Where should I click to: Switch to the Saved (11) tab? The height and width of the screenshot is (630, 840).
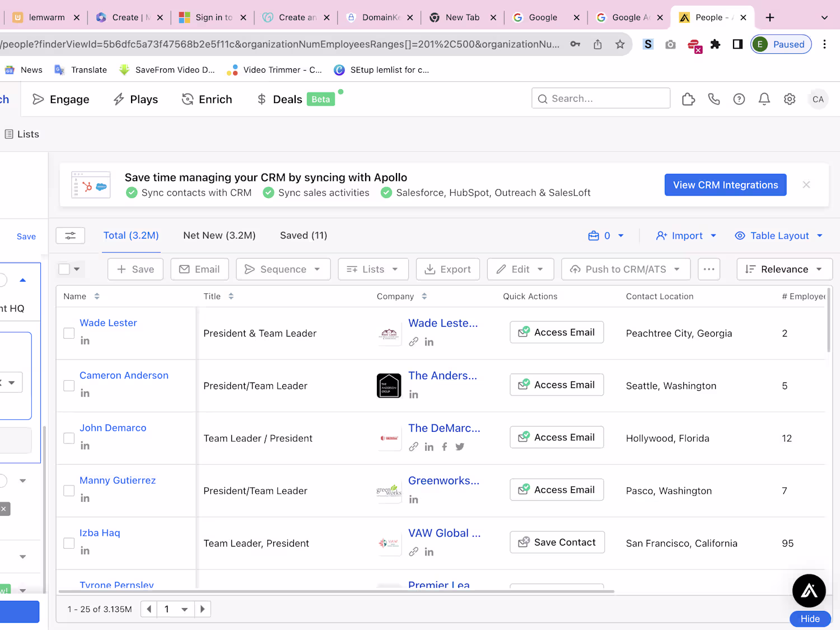click(304, 236)
